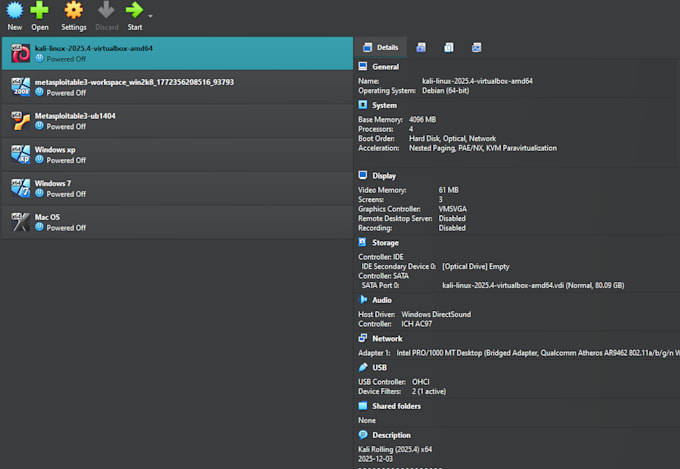
Task: Click the 2 (1 active) device filters value
Action: click(429, 392)
